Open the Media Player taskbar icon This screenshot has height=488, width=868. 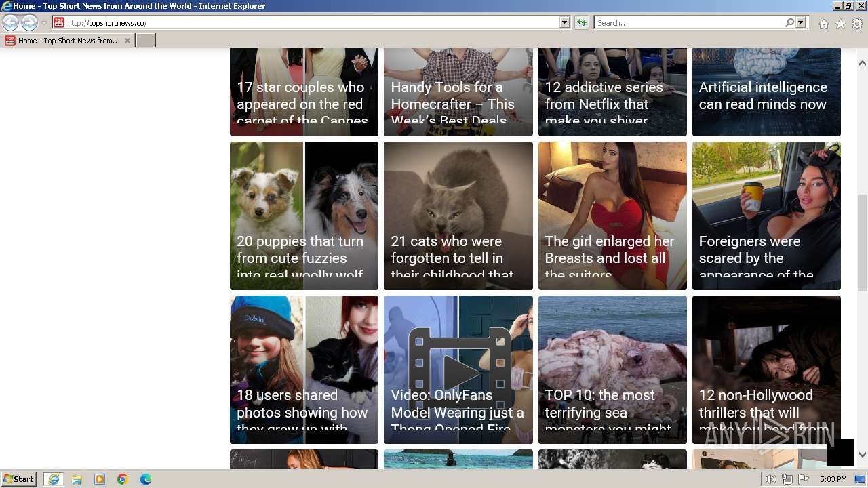100,479
